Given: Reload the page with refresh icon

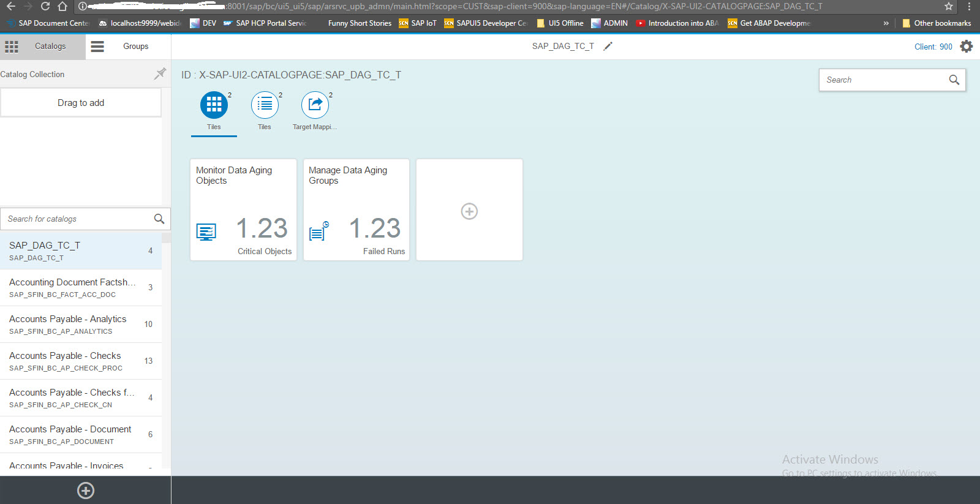Looking at the screenshot, I should pos(45,6).
